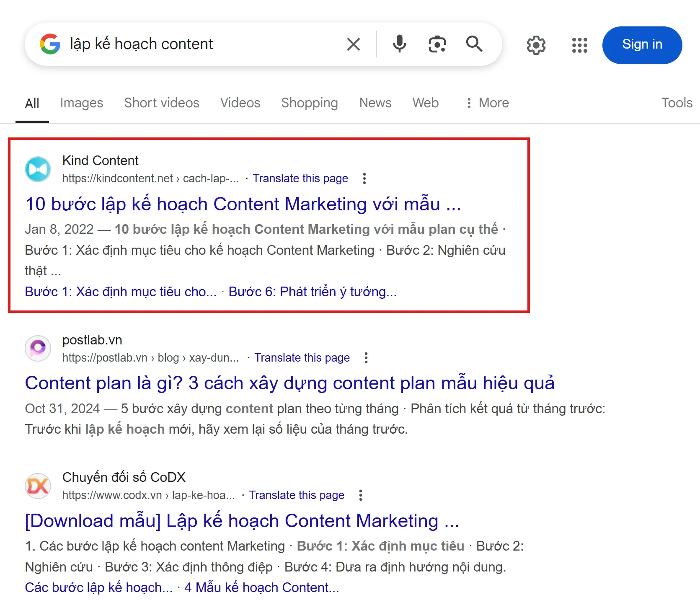Screen dimensions: 700x600
Task: Open search by image camera icon
Action: [x=437, y=44]
